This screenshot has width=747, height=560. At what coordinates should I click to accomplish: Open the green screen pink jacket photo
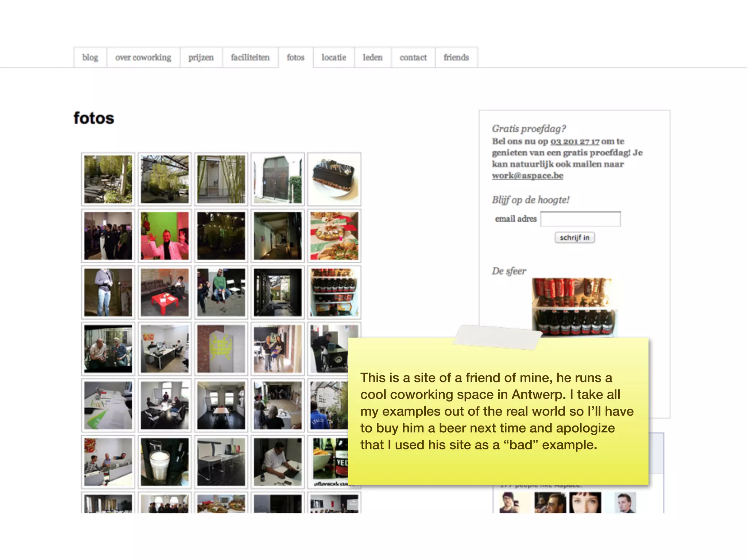(165, 236)
